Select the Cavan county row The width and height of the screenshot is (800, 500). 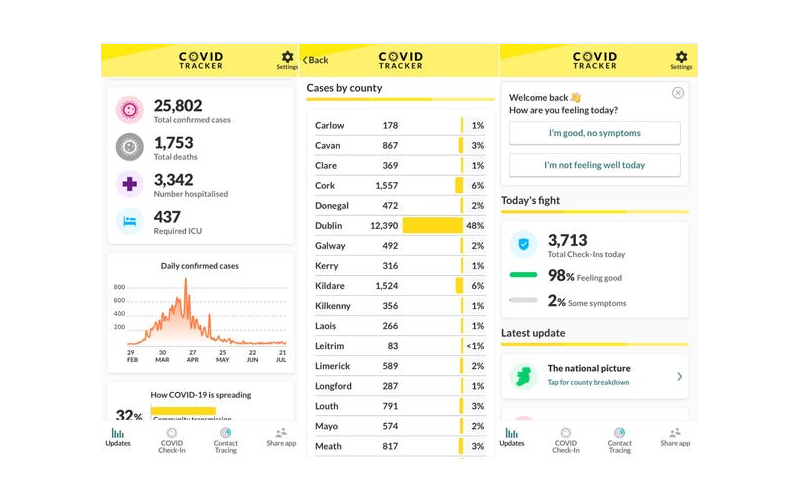coord(401,145)
